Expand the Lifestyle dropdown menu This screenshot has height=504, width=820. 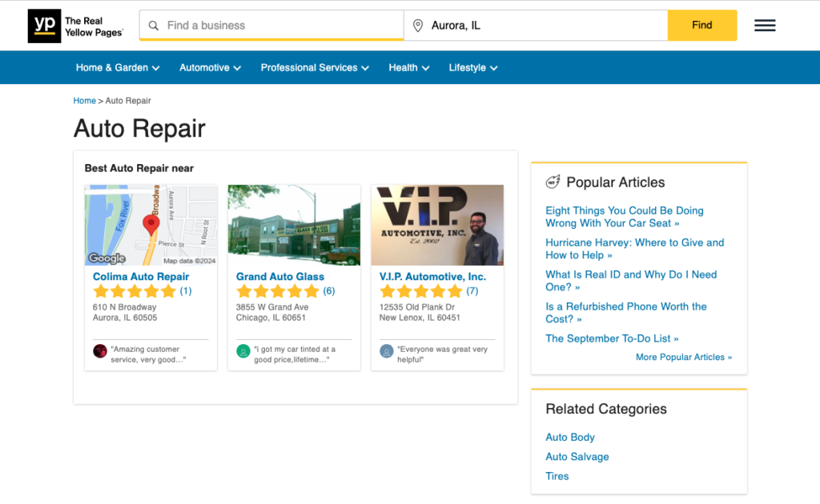coord(473,68)
